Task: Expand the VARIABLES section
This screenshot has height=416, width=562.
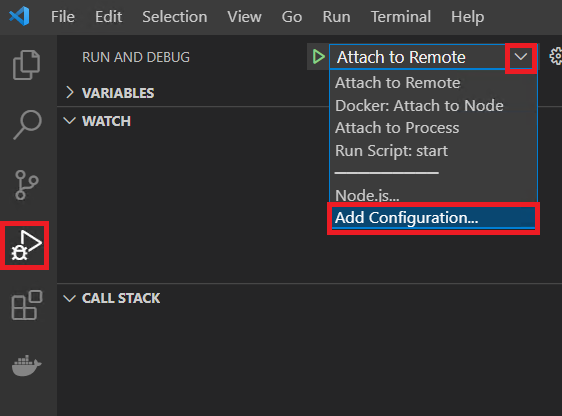Action: (110, 93)
